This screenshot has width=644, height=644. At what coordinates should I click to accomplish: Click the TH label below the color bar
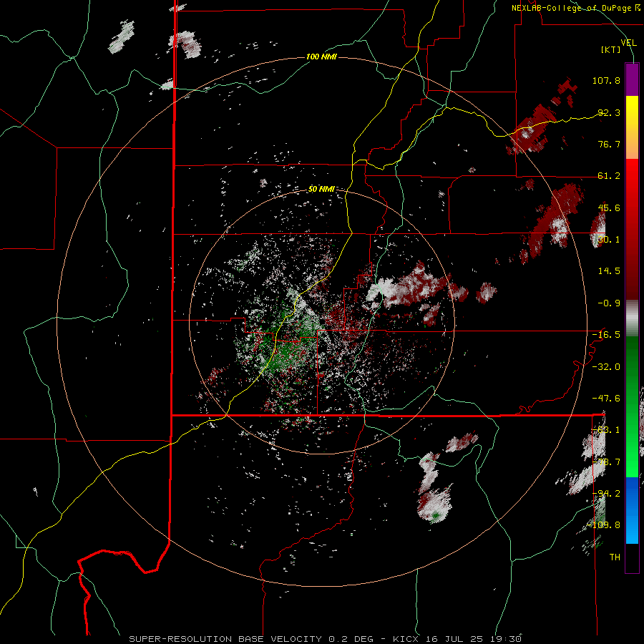615,557
